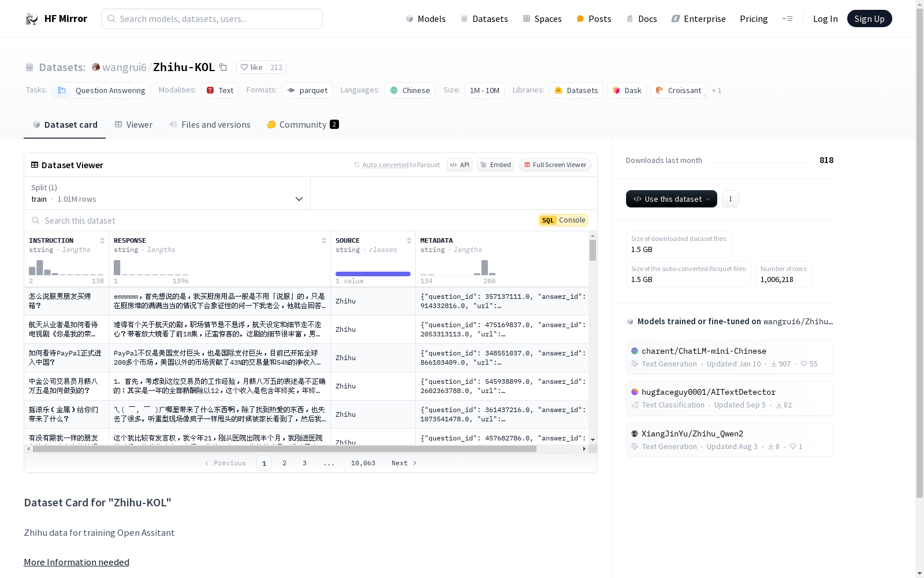This screenshot has width=924, height=578.
Task: Click the table vertical scrollbar thumb
Action: (593, 250)
